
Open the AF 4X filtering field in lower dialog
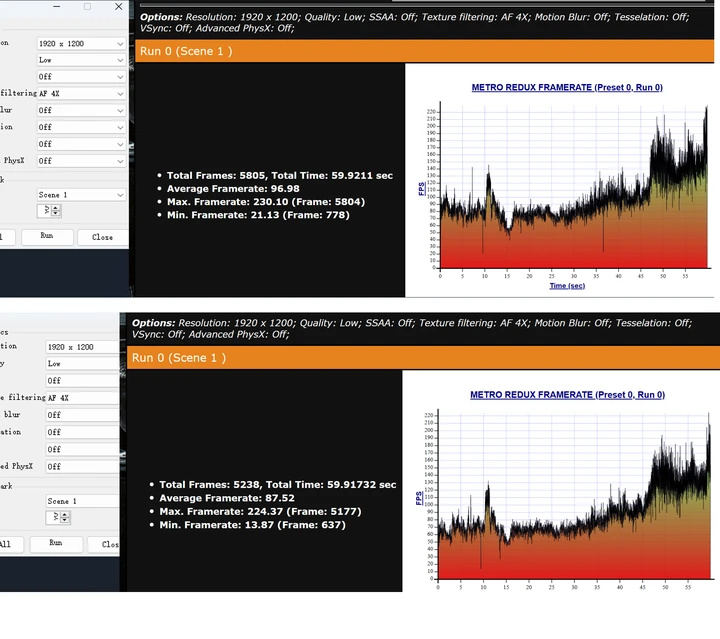(83, 398)
